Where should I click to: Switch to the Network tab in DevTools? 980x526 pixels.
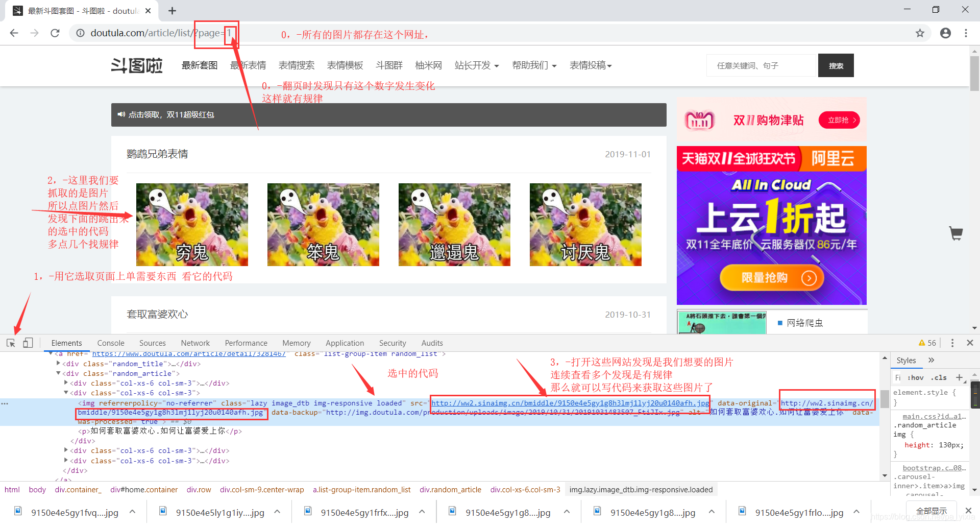coord(195,343)
